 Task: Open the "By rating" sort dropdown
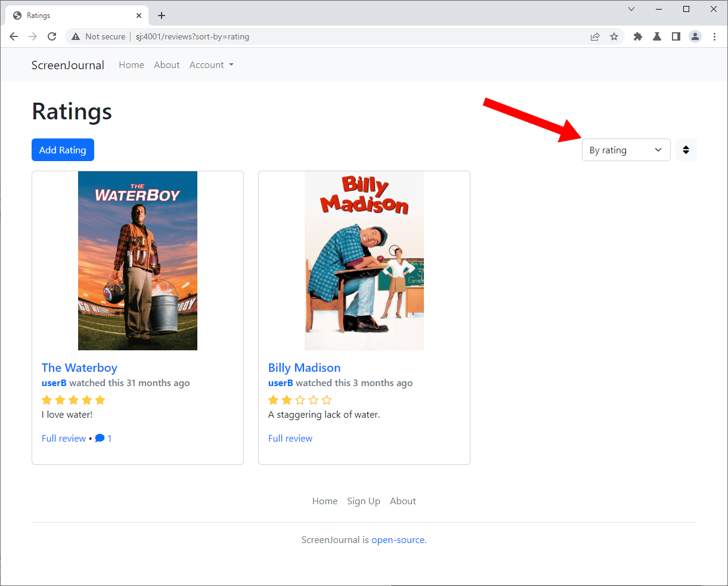point(626,150)
